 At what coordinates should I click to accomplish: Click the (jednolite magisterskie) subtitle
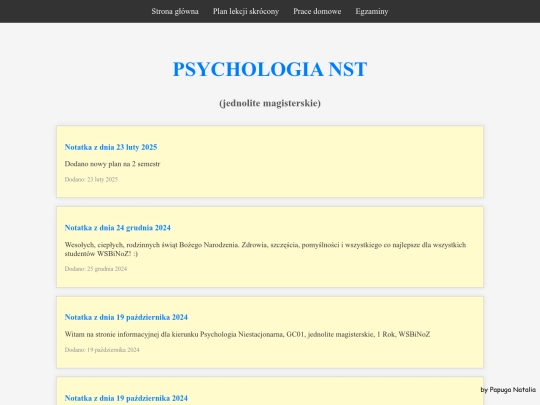tap(270, 103)
